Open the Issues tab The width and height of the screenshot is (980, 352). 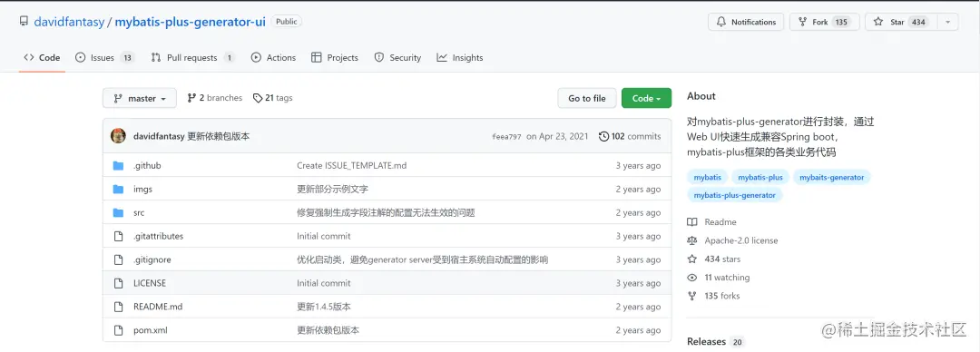click(104, 57)
